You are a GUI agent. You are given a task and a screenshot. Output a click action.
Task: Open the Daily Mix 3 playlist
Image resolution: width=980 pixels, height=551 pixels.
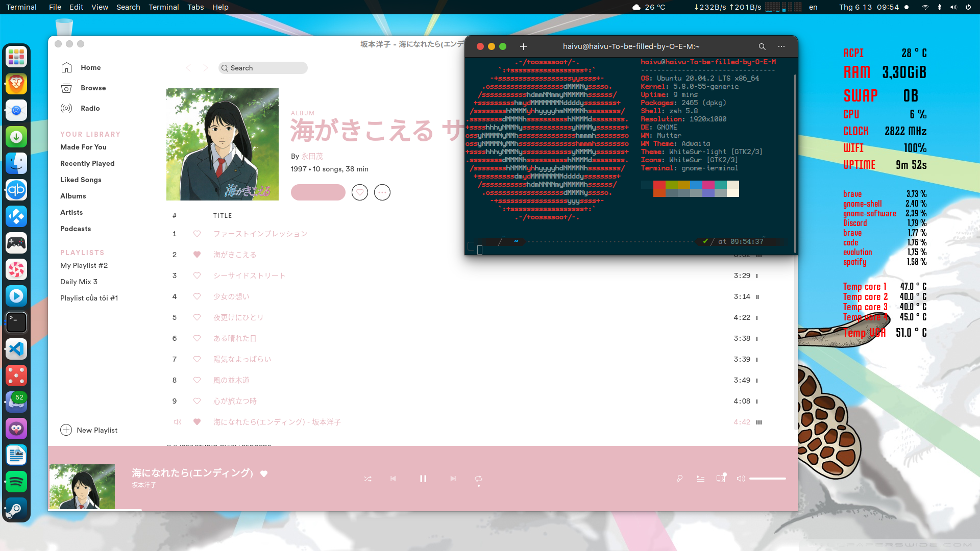pos(79,282)
